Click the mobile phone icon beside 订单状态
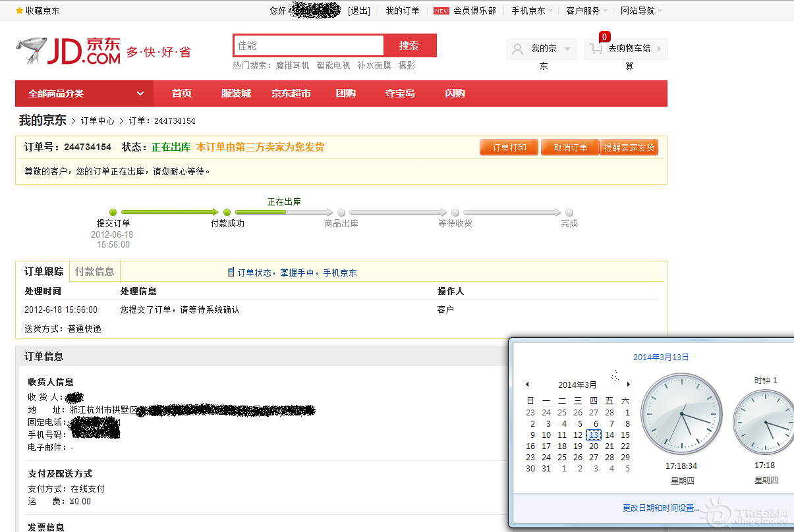794x532 pixels. pos(231,273)
